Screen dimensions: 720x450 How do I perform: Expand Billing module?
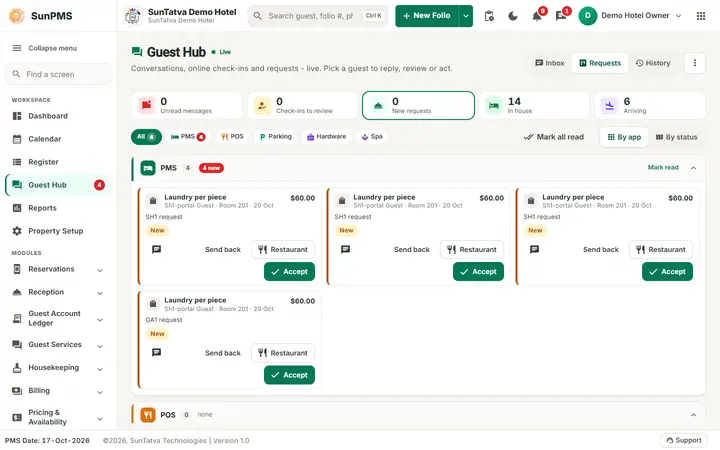coord(58,391)
